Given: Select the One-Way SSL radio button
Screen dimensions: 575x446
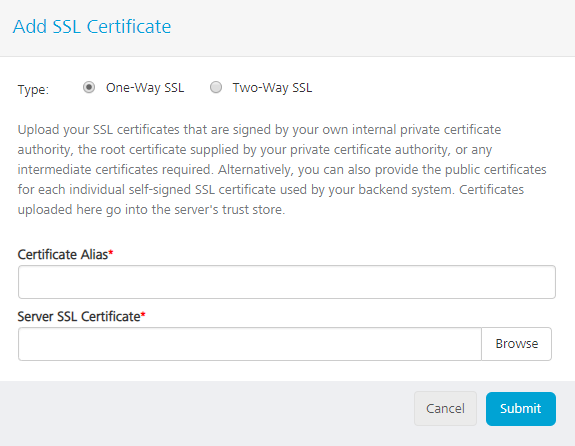Looking at the screenshot, I should (89, 87).
